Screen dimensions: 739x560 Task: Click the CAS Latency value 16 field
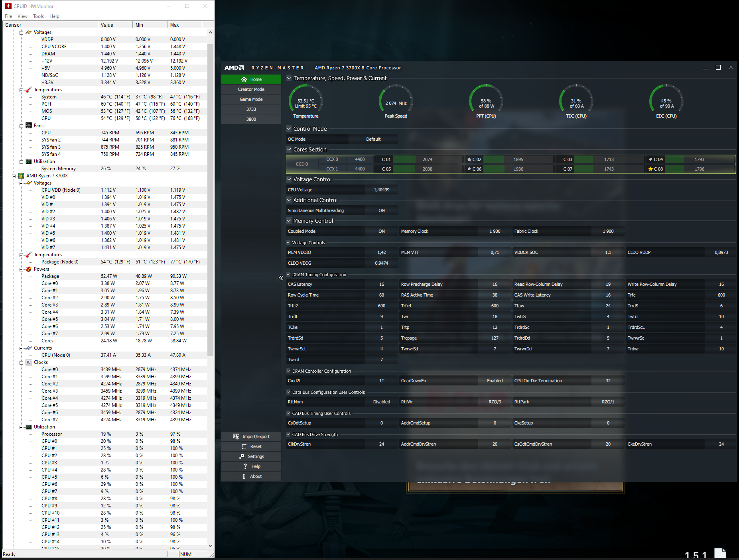(x=382, y=284)
